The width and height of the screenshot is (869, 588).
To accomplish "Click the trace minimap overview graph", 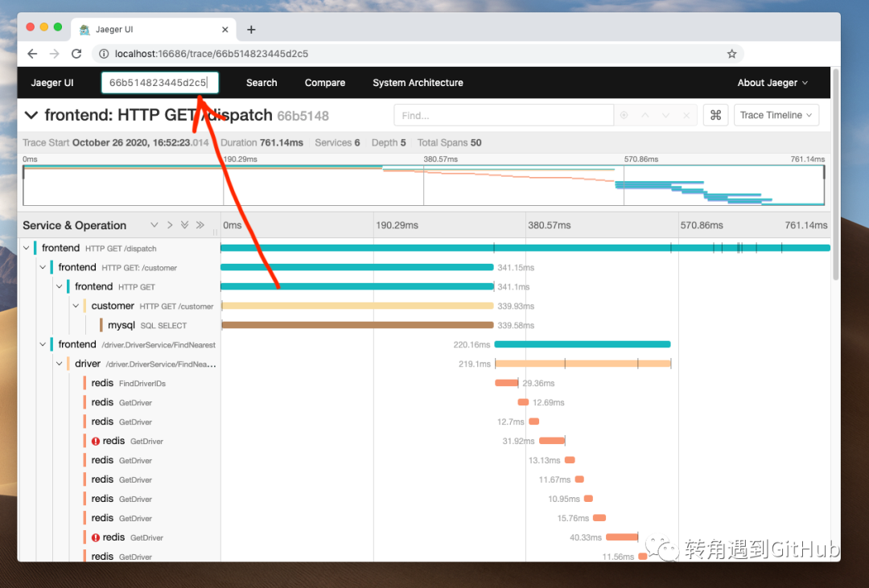I will [423, 185].
